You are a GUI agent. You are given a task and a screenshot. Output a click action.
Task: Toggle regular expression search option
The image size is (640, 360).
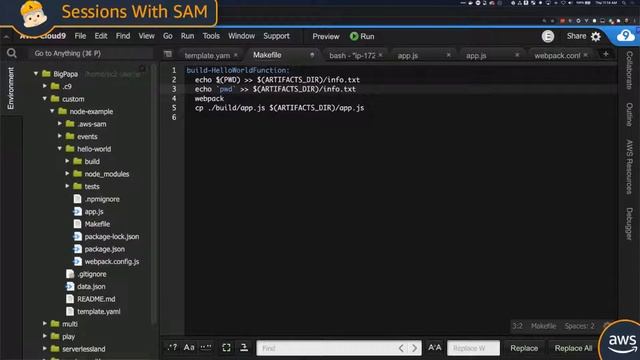[172, 348]
